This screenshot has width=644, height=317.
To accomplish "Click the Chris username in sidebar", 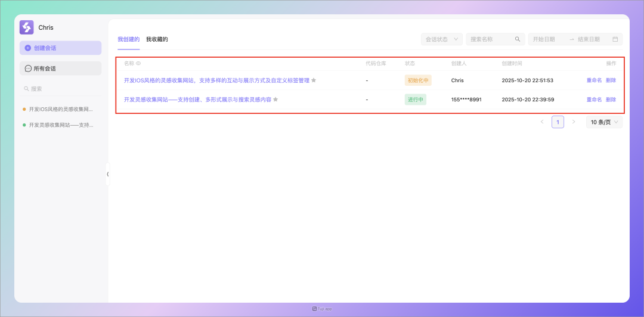I will (x=46, y=27).
